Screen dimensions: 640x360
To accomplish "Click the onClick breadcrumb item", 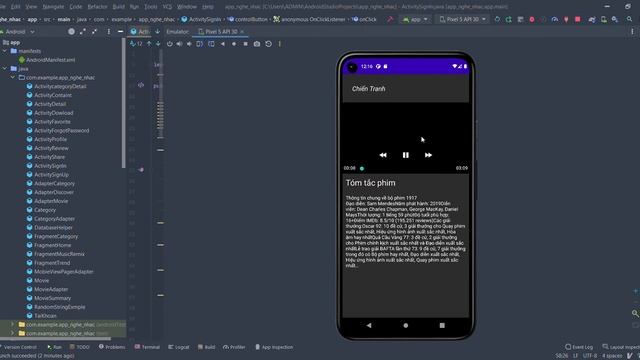I will [364, 19].
